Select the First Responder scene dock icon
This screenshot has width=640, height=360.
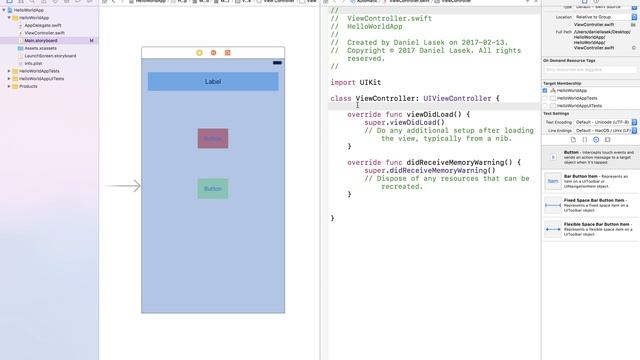tap(213, 53)
